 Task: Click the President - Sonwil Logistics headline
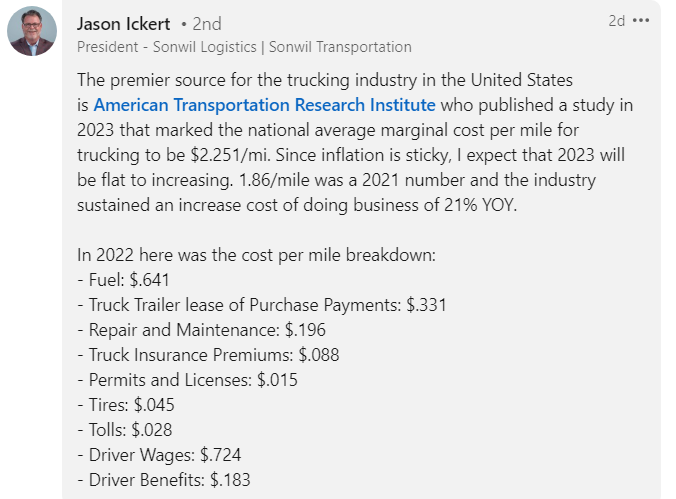pos(244,47)
